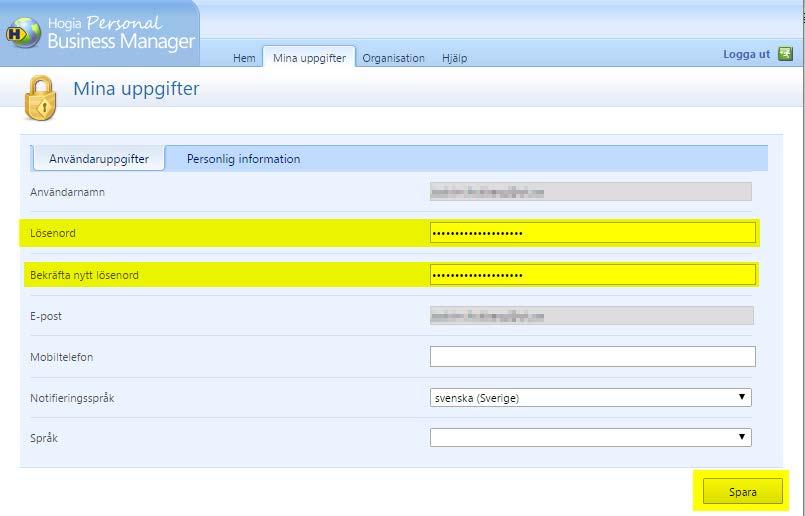The image size is (805, 516).
Task: Click the E-post label
Action: click(46, 316)
